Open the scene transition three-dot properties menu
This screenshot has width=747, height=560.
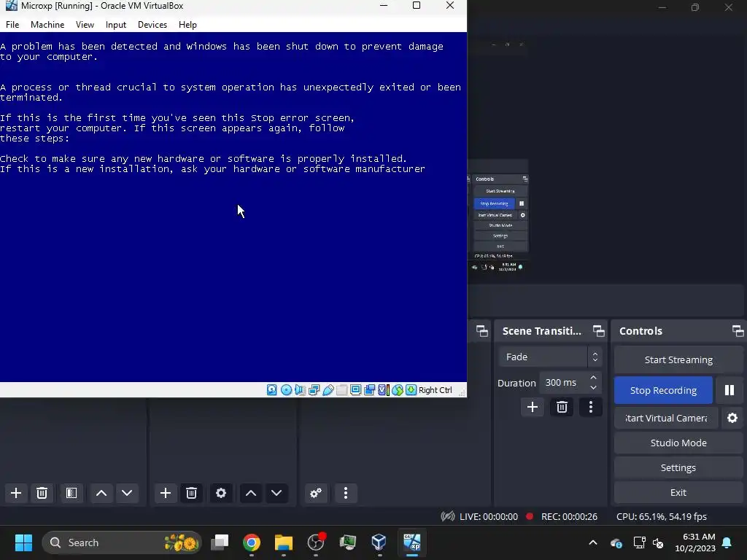pyautogui.click(x=591, y=407)
